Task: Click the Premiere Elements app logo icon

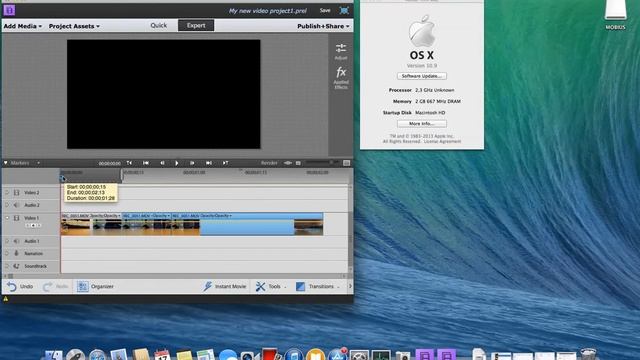Action: pyautogui.click(x=9, y=10)
